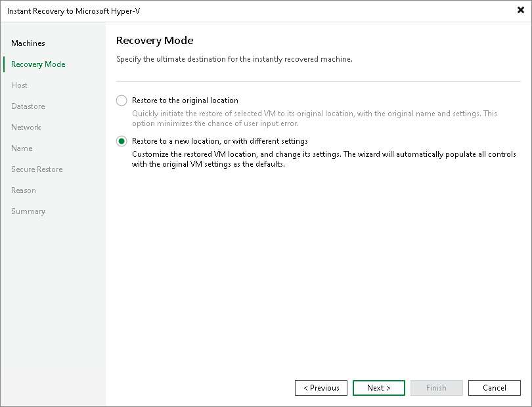Click the Recovery Mode heading
The image size is (532, 407).
click(x=155, y=40)
